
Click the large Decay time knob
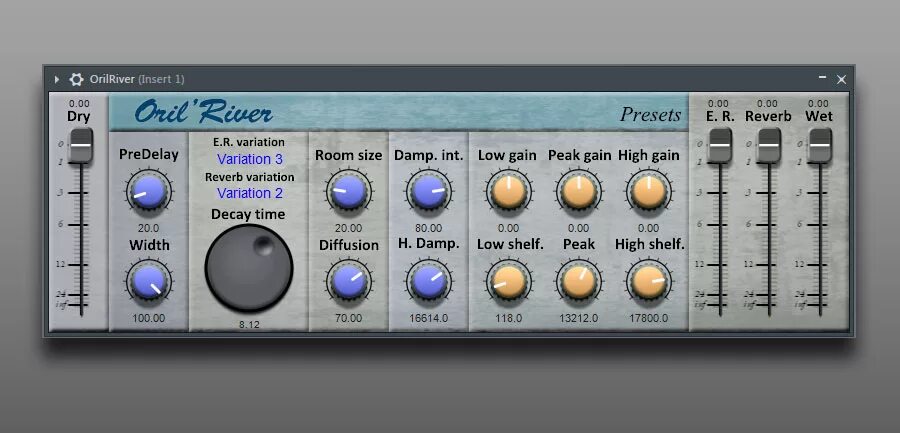(x=249, y=269)
